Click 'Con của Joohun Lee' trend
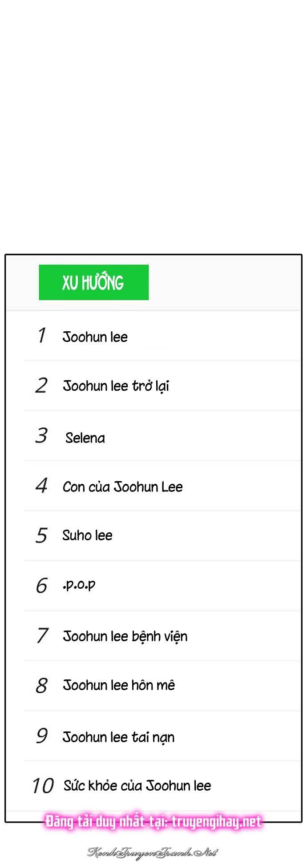 click(122, 487)
